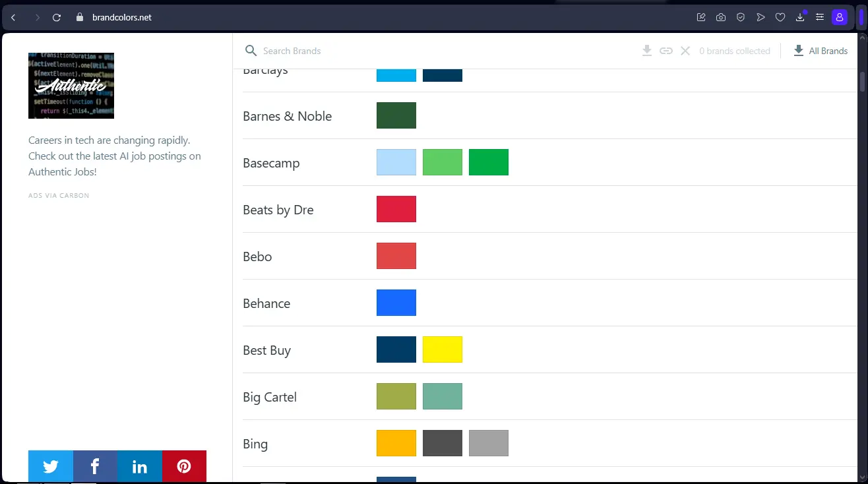Viewport: 868px width, 484px height.
Task: Click the heart bookmark icon
Action: click(x=780, y=18)
